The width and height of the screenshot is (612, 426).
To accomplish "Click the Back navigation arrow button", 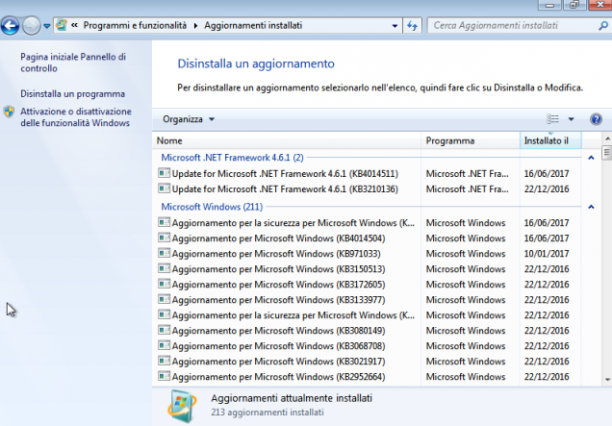I will [x=10, y=26].
